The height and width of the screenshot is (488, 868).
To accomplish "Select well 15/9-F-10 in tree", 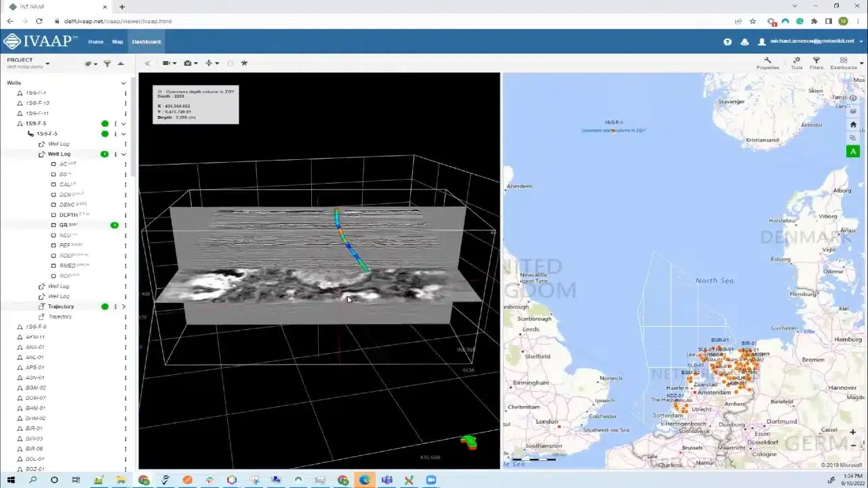I will [37, 103].
